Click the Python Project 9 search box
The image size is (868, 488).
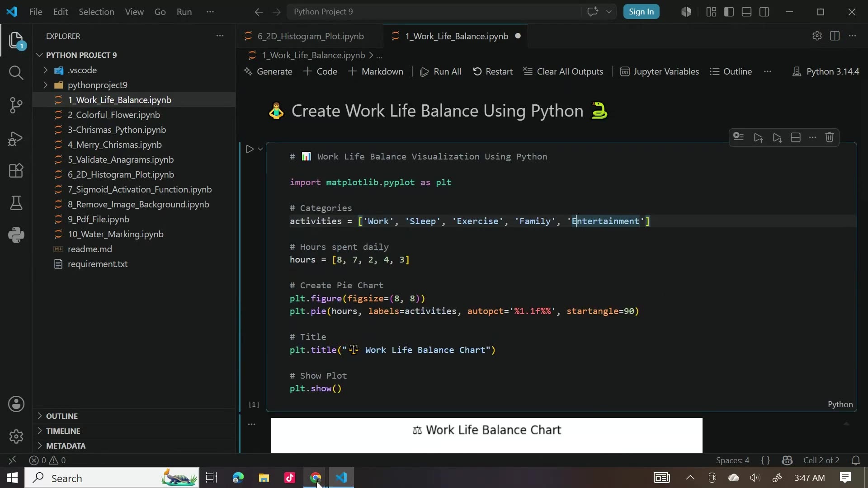[x=434, y=12]
